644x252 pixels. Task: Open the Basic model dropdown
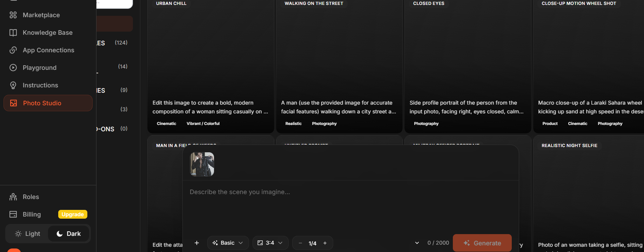pyautogui.click(x=228, y=243)
